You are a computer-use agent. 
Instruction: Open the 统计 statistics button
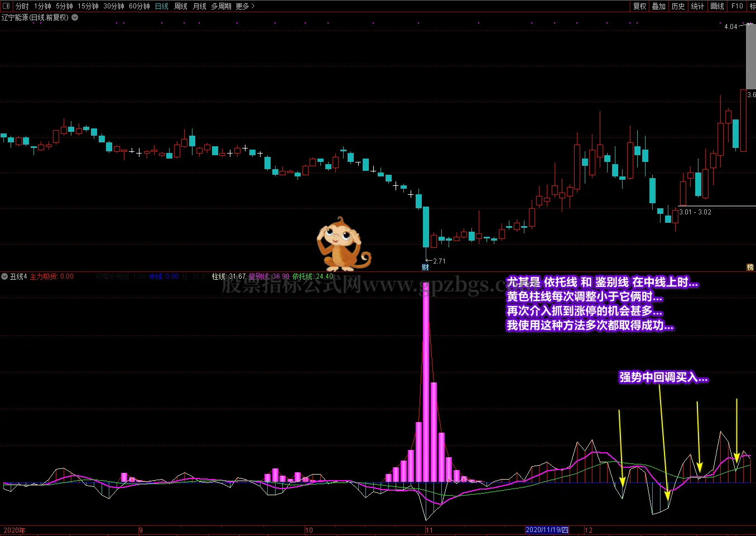coord(697,6)
